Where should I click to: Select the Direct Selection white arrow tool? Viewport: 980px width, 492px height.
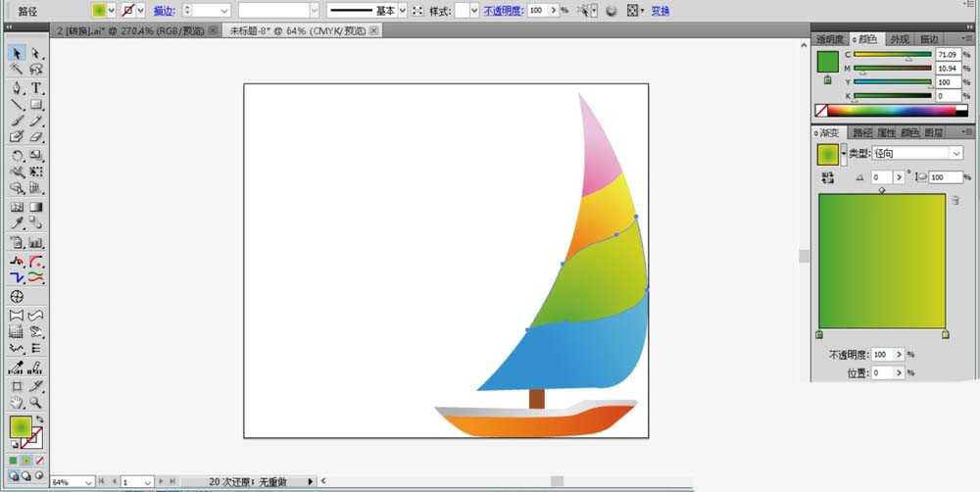tap(36, 53)
